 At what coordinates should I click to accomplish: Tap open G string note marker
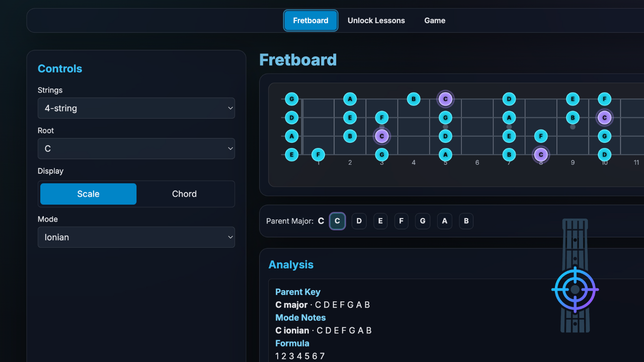[x=292, y=99]
